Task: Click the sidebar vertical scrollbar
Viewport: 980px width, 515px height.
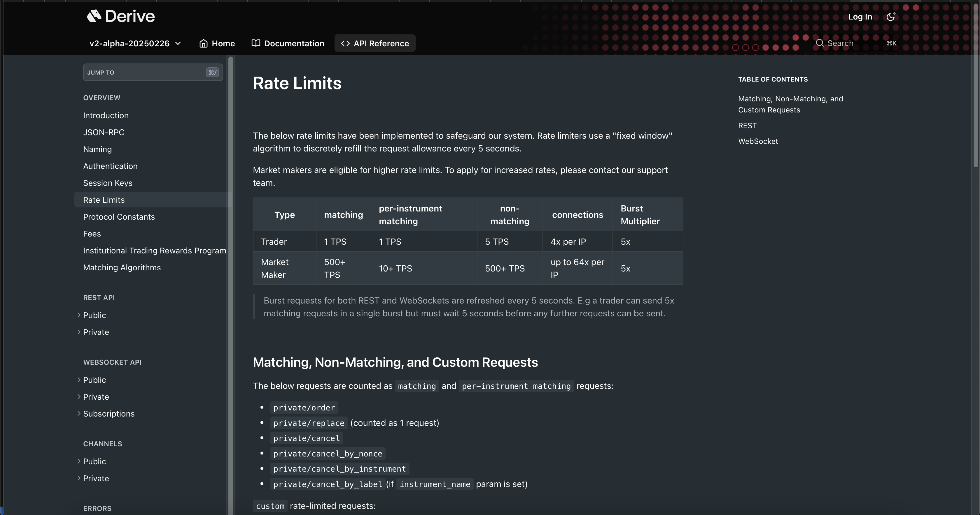Action: [x=230, y=266]
